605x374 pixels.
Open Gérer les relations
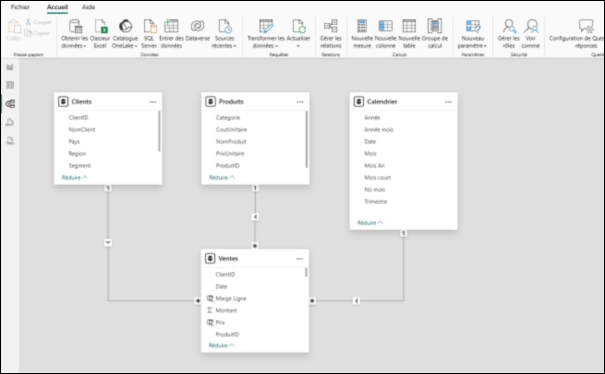331,34
